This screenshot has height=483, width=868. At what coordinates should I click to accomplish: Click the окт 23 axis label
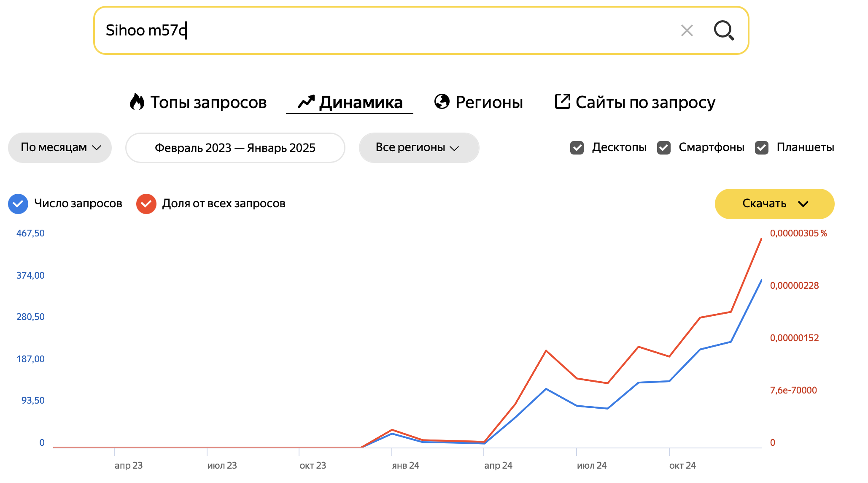pos(313,465)
